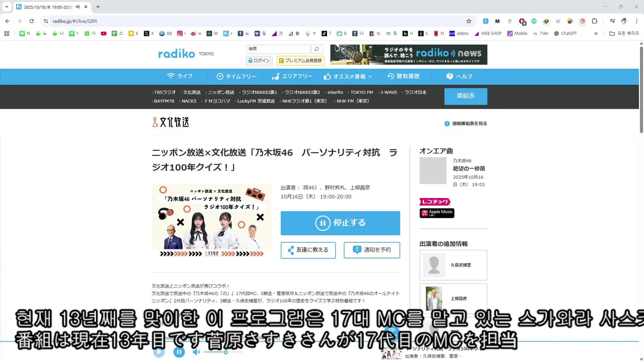Select the タイムフリー tab
Image resolution: width=644 pixels, height=362 pixels.
coord(236,76)
